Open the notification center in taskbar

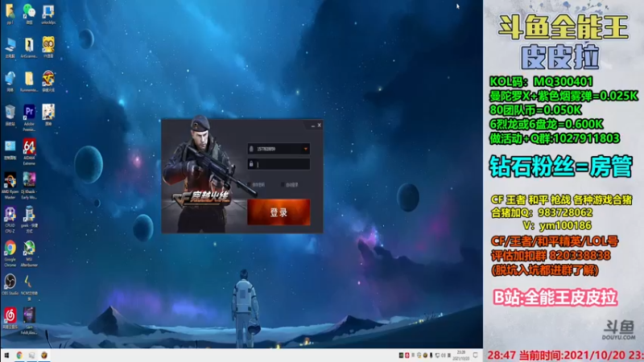coord(475,356)
